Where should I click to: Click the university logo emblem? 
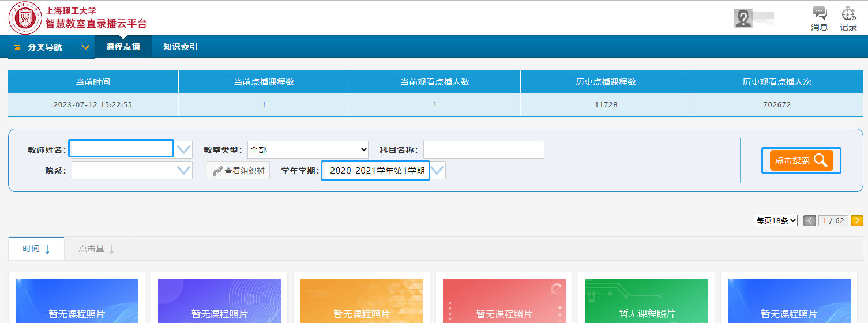tap(25, 17)
